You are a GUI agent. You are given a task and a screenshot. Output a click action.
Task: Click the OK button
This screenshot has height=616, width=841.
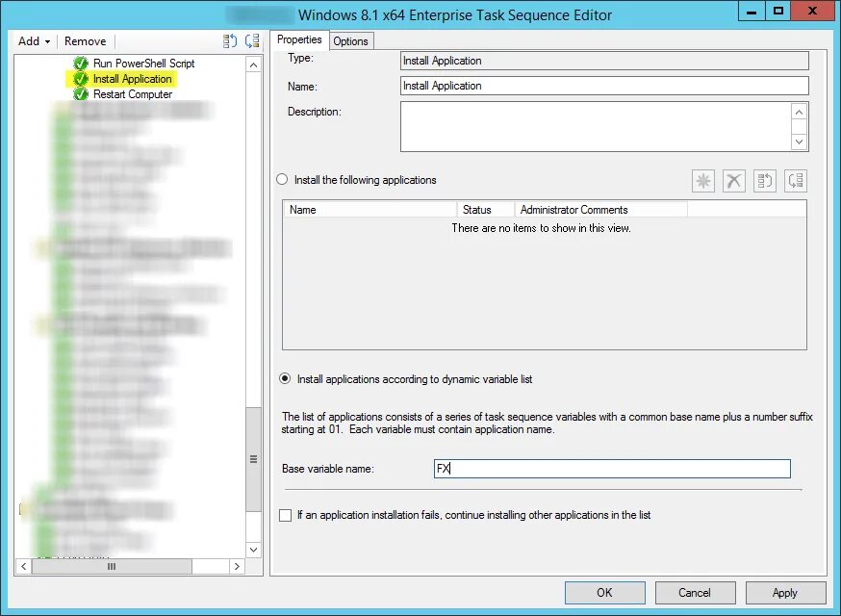click(604, 593)
